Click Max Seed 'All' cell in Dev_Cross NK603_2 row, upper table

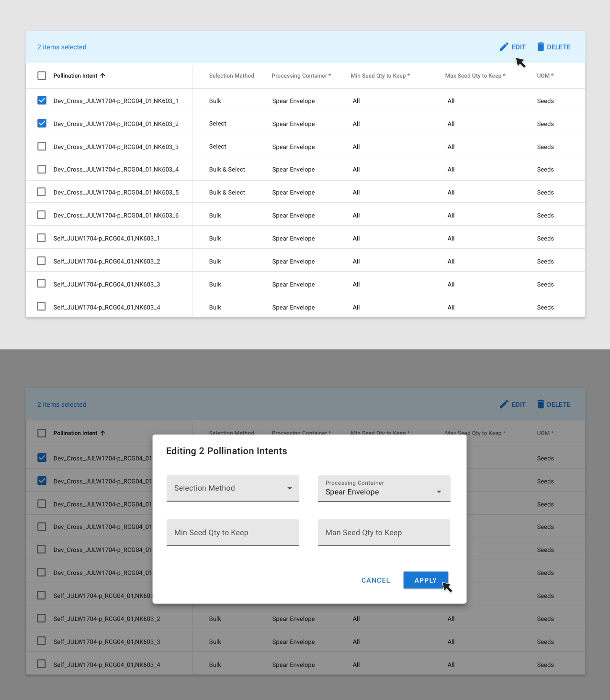pyautogui.click(x=451, y=124)
